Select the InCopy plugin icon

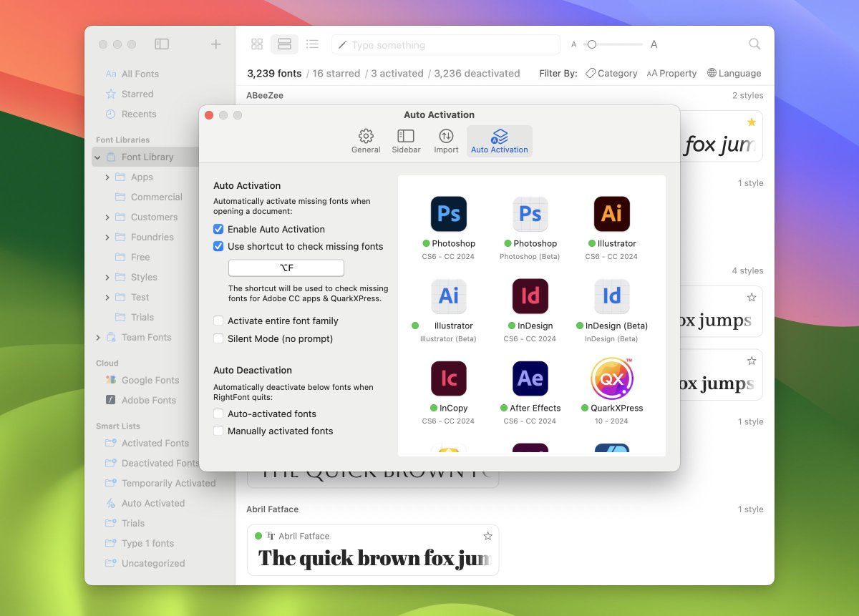[449, 378]
